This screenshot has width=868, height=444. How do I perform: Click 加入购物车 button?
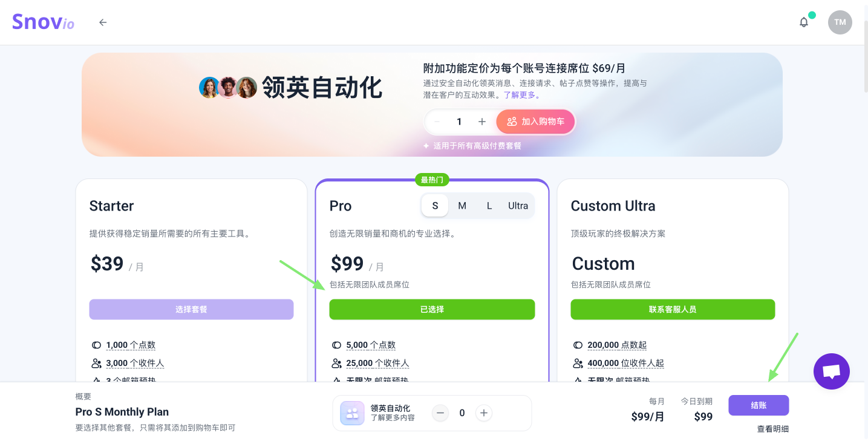point(535,122)
